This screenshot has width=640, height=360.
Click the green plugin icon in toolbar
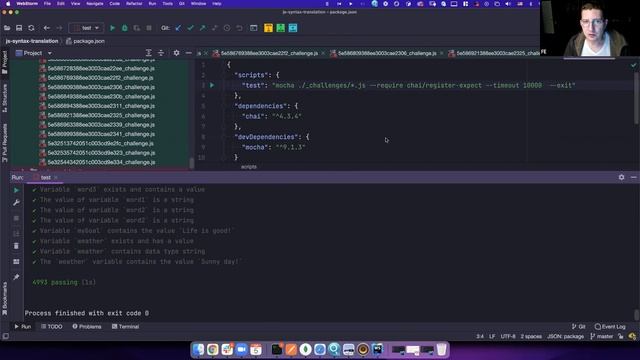[280, 28]
